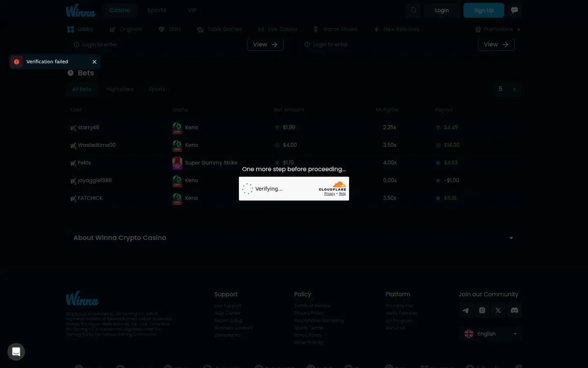
Task: Click the Keno game icon for FATCHICK
Action: 177,198
